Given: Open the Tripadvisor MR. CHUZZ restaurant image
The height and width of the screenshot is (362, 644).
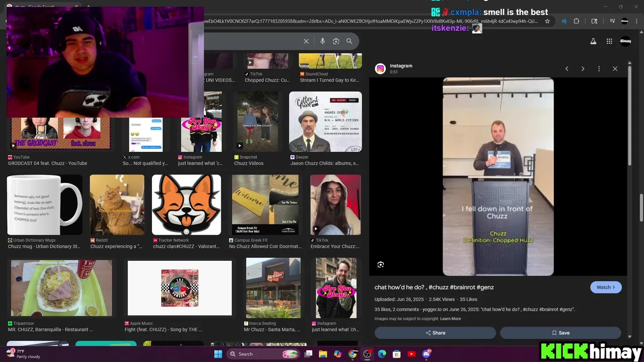Looking at the screenshot, I should coord(61,288).
